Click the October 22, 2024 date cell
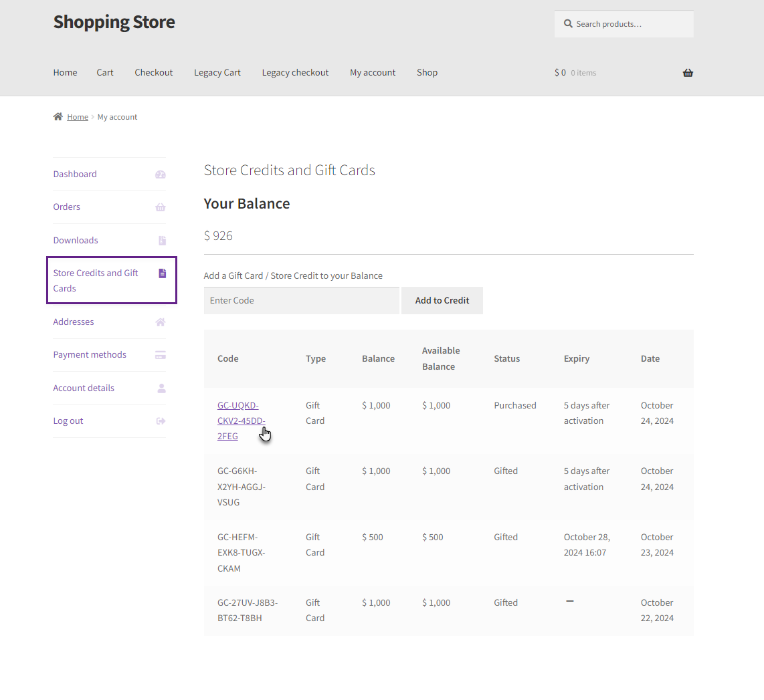Viewport: 764px width, 700px height. [657, 610]
